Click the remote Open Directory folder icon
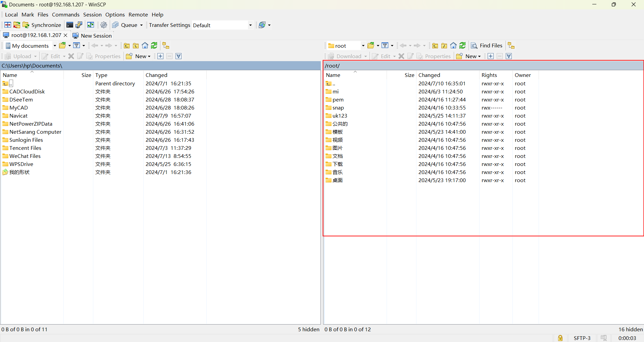Viewport: 644px width, 342px height. click(371, 45)
